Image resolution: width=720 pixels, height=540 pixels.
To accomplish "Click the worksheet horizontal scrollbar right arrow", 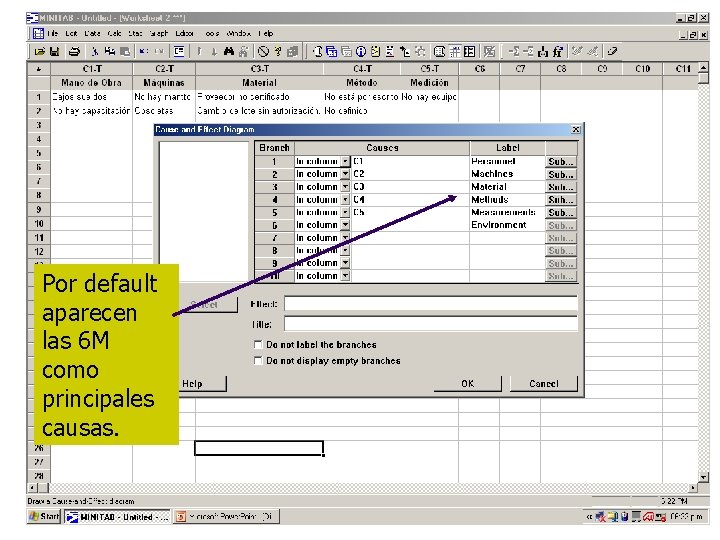I will point(692,487).
